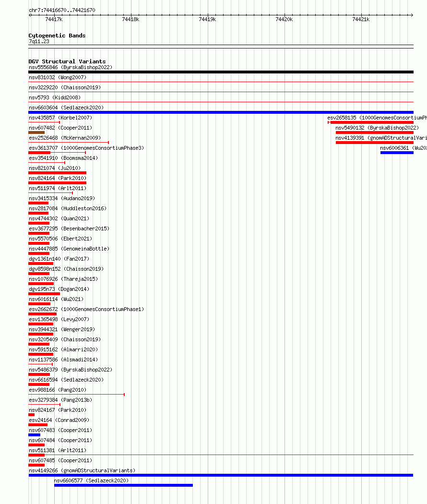Click esv3613707 (1000GenomesConsortiumPhase3) label

pyautogui.click(x=86, y=148)
